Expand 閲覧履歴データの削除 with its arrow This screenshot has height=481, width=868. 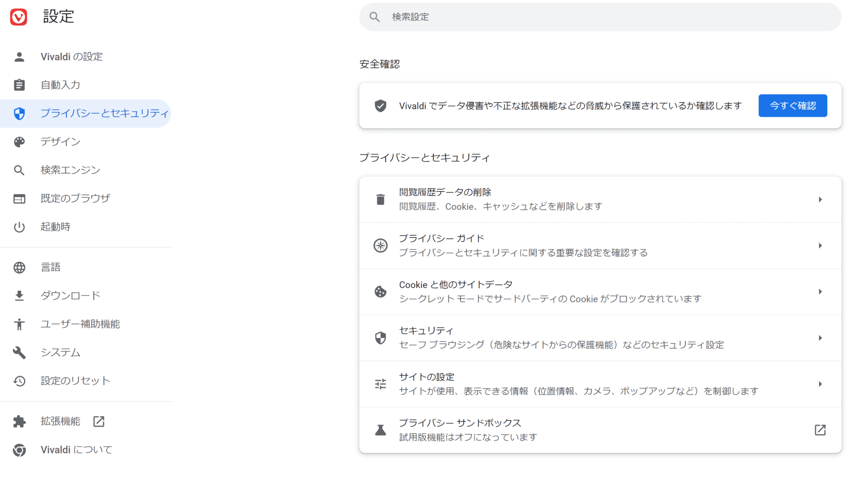820,199
